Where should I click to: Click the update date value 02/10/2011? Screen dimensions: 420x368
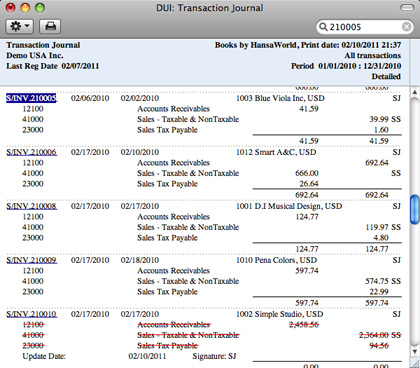147,356
